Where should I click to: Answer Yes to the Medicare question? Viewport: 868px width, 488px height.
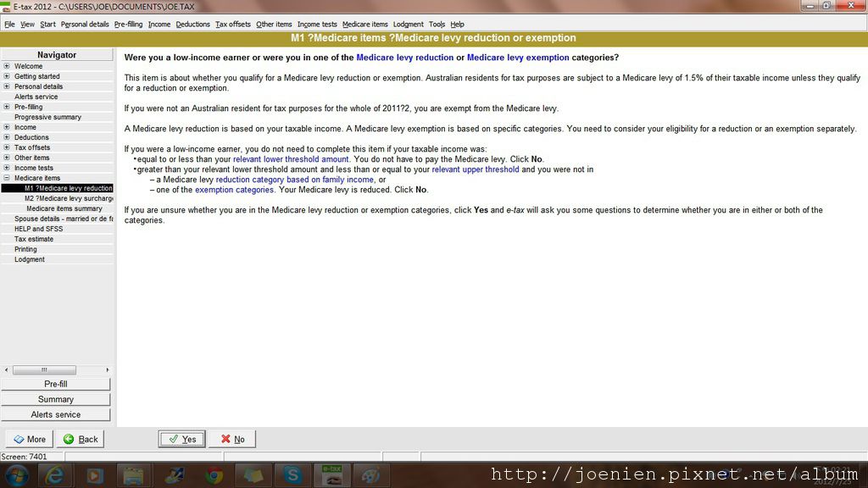(181, 439)
